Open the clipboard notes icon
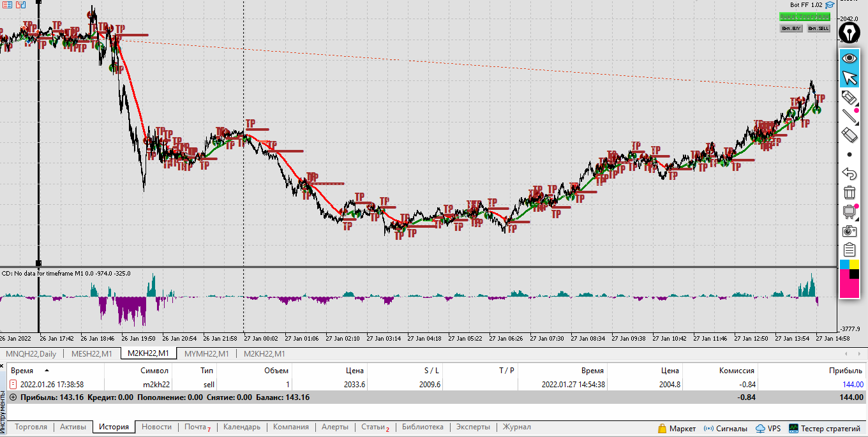 click(x=849, y=249)
